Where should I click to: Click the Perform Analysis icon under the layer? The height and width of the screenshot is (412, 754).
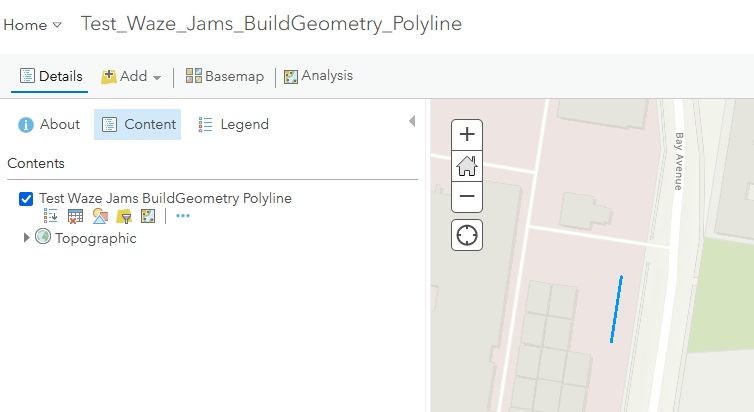point(147,216)
